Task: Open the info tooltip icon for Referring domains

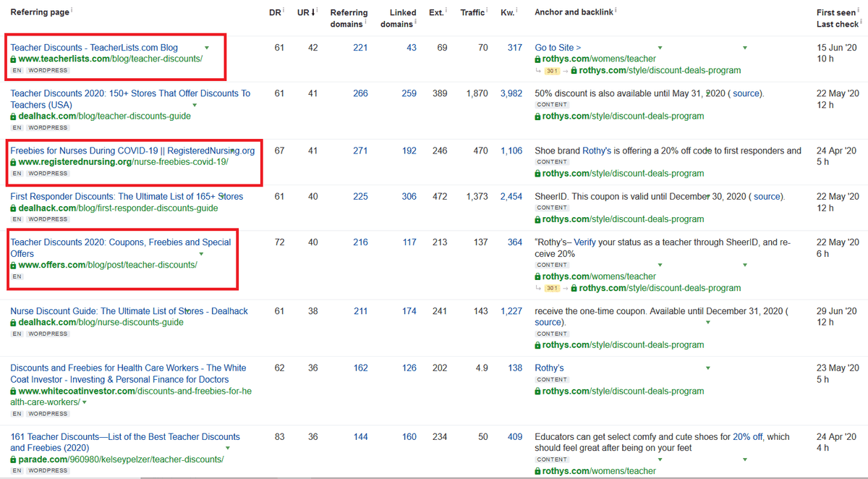Action: [x=365, y=21]
